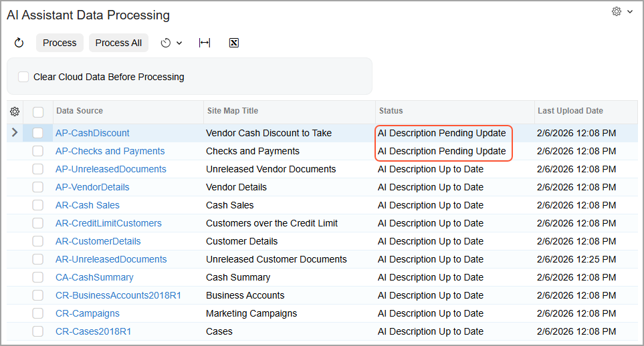The width and height of the screenshot is (644, 346).
Task: Open the schedule clock icon
Action: [x=166, y=43]
